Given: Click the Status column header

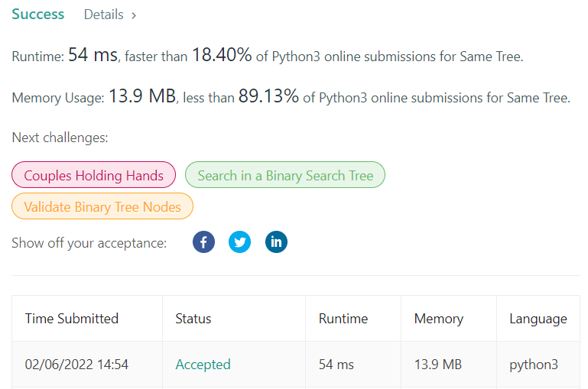Looking at the screenshot, I should 193,319.
